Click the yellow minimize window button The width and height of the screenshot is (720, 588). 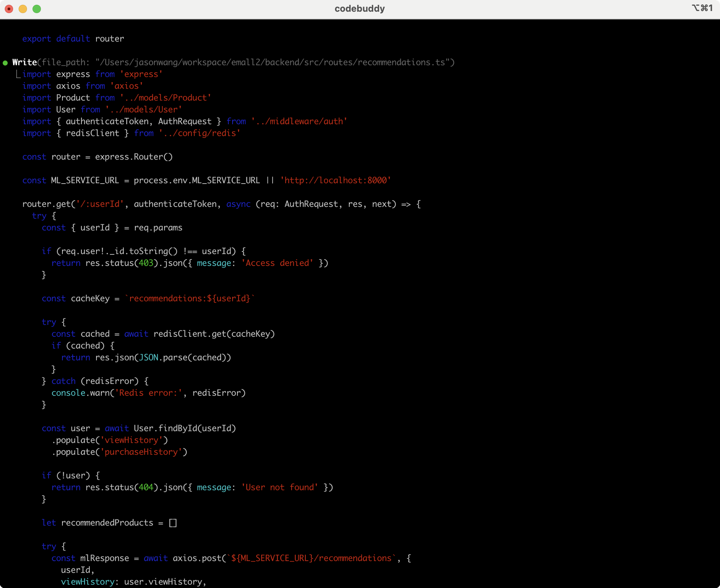(x=23, y=9)
